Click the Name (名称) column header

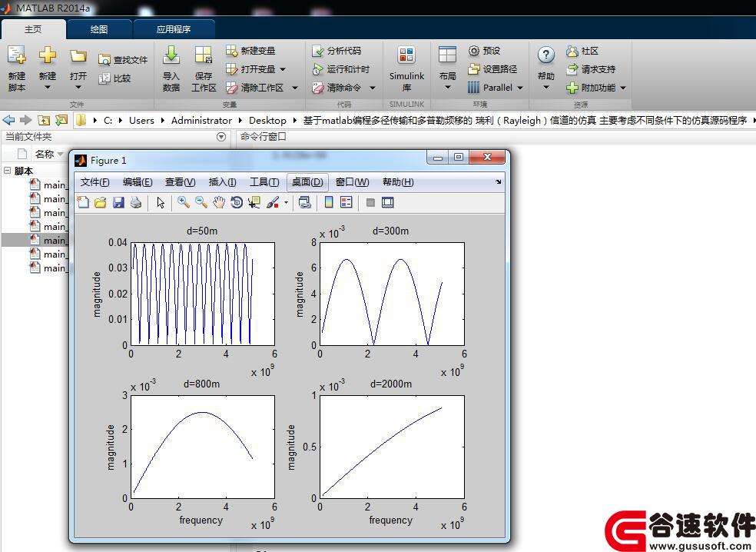pyautogui.click(x=45, y=154)
